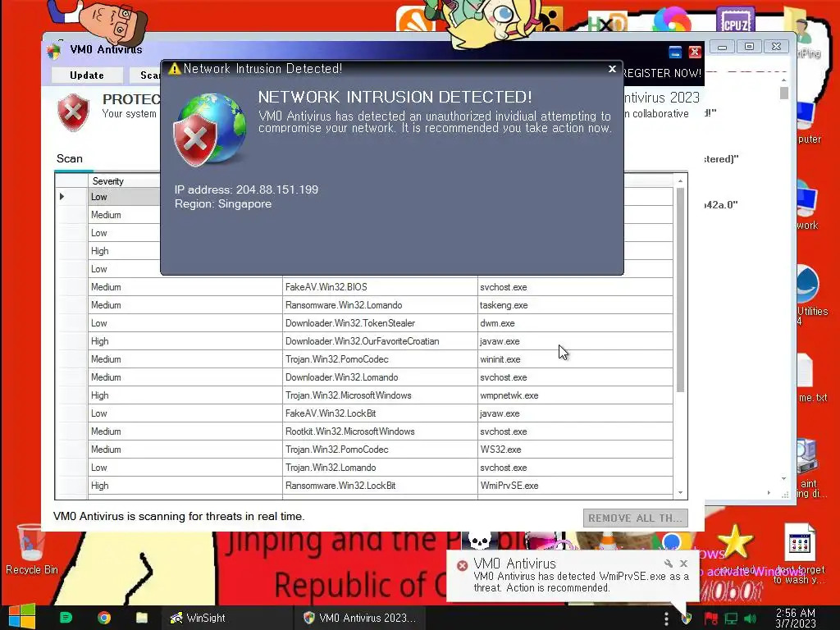
Task: Minimize the background window behind VM0 Antivirus
Action: click(722, 47)
